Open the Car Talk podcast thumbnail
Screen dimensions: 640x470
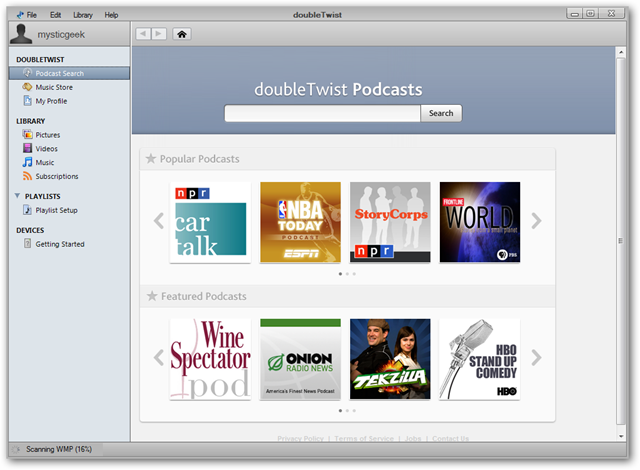(210, 222)
